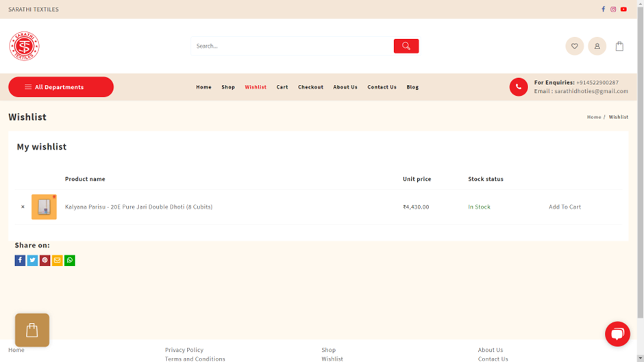Click the ₹4,430.00 unit price
Viewport: 644px width, 362px height.
click(416, 207)
